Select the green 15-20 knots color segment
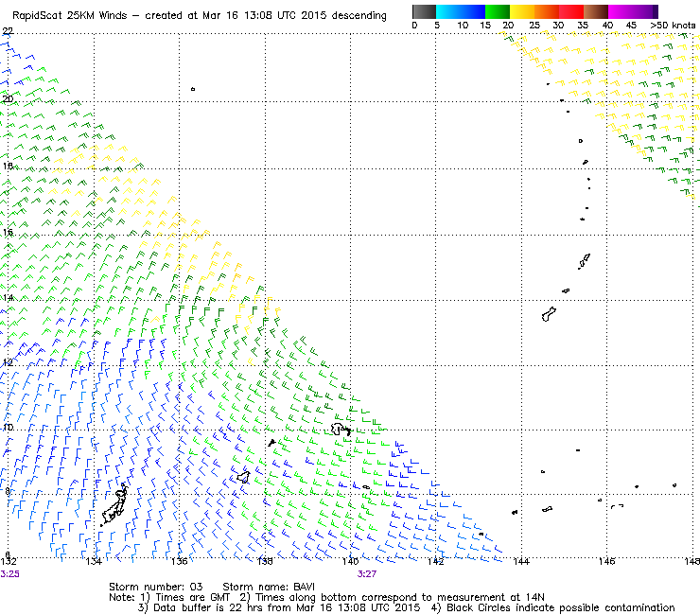This screenshot has height=615, width=700. pos(498,11)
